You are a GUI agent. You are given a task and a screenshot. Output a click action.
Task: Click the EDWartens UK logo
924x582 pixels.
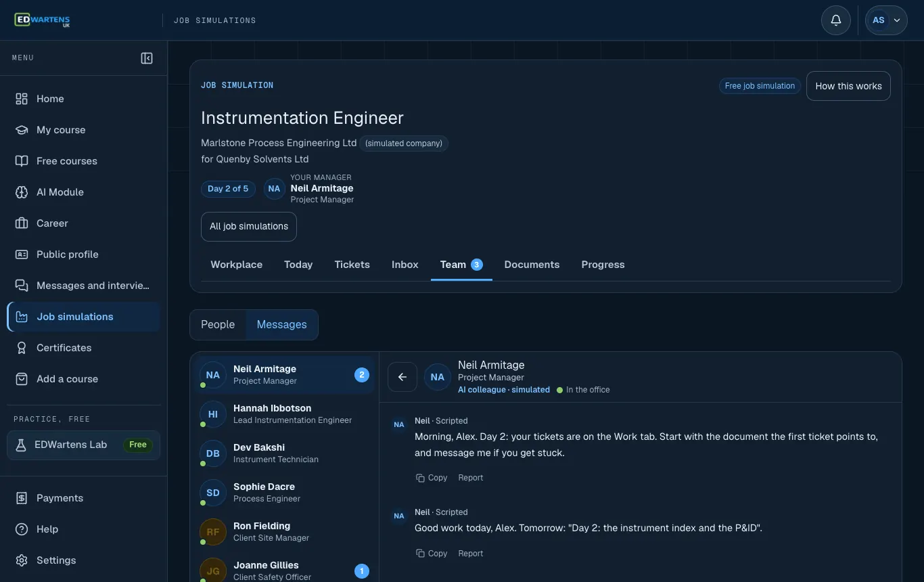pos(42,20)
